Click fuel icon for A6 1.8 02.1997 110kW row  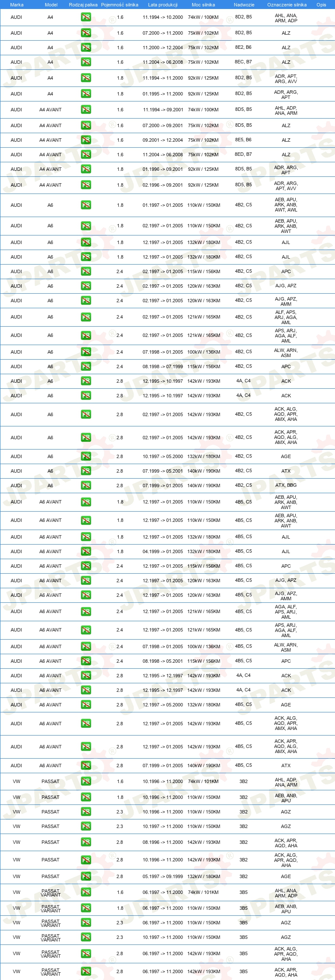tap(86, 226)
